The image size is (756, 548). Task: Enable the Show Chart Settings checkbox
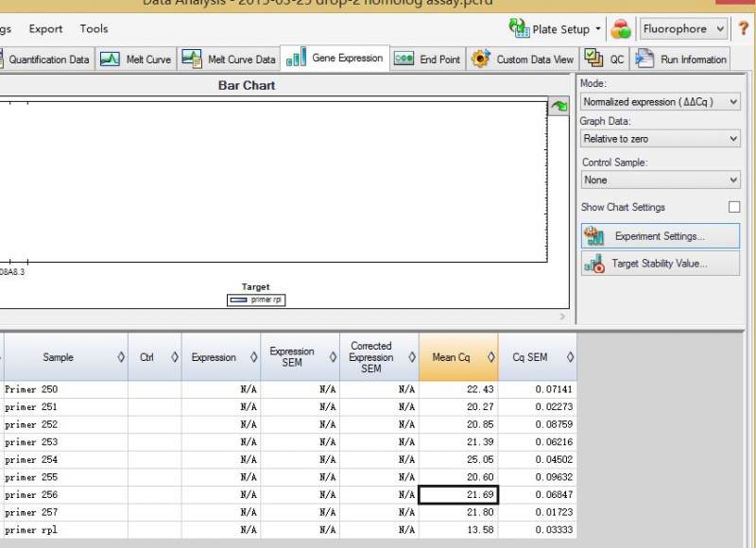tap(734, 207)
